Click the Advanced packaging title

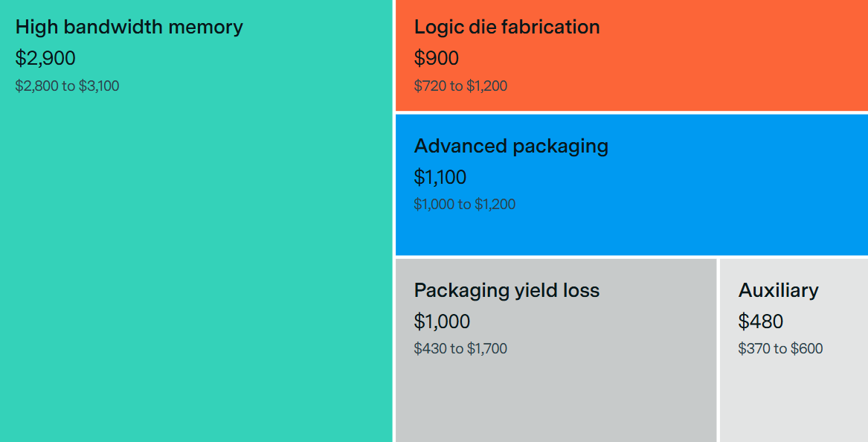pyautogui.click(x=511, y=146)
